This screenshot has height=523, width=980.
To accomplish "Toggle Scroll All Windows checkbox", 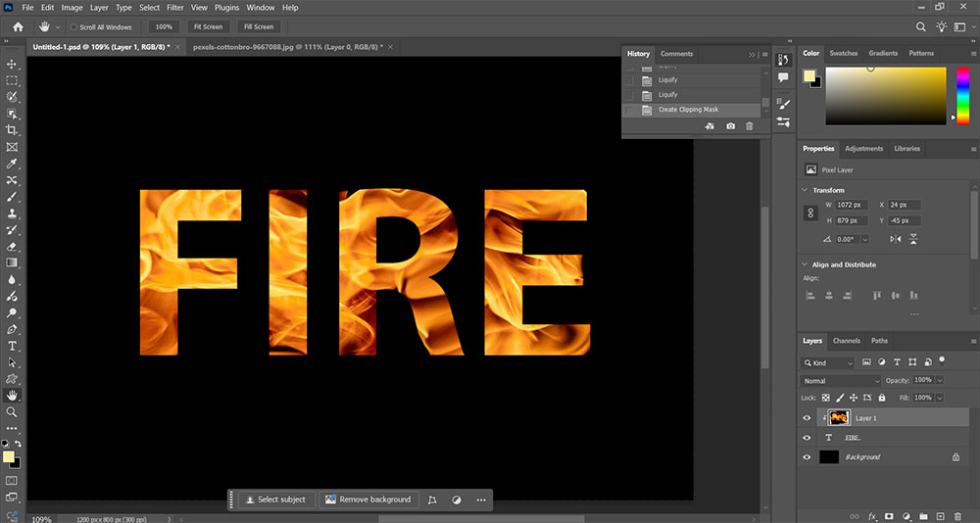I will (73, 27).
